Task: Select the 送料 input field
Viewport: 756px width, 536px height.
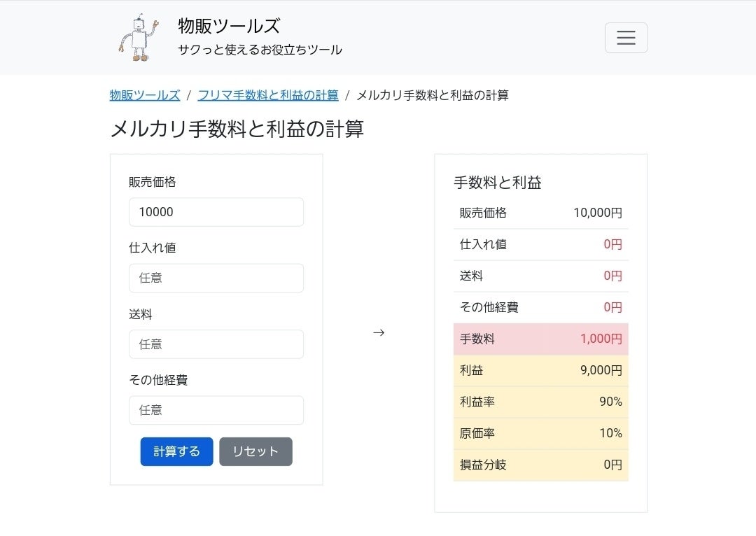Action: [216, 344]
